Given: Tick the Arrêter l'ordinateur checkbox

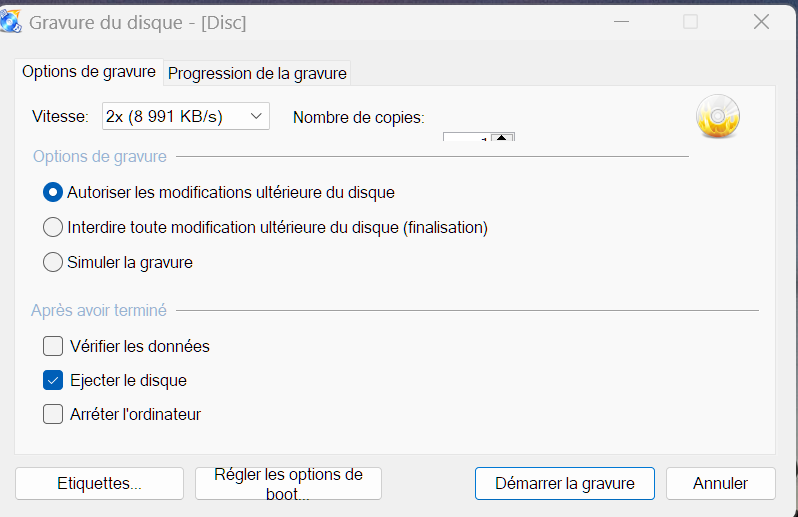Looking at the screenshot, I should 53,414.
